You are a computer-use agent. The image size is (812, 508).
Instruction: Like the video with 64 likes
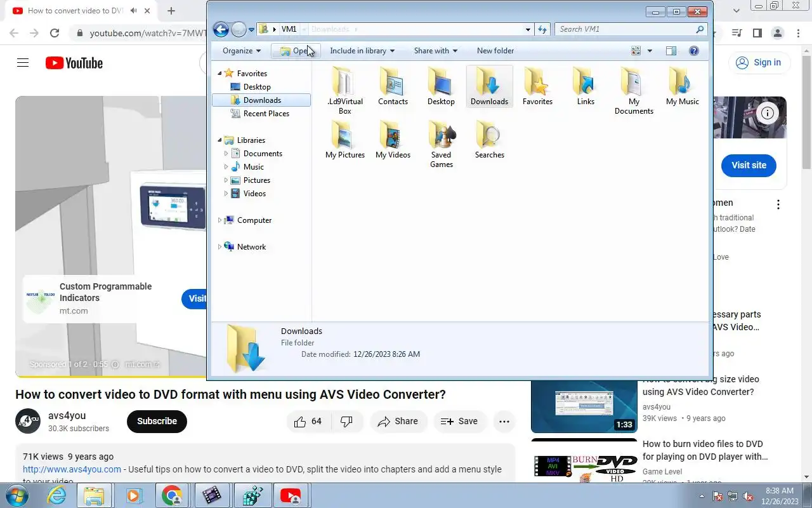point(308,421)
